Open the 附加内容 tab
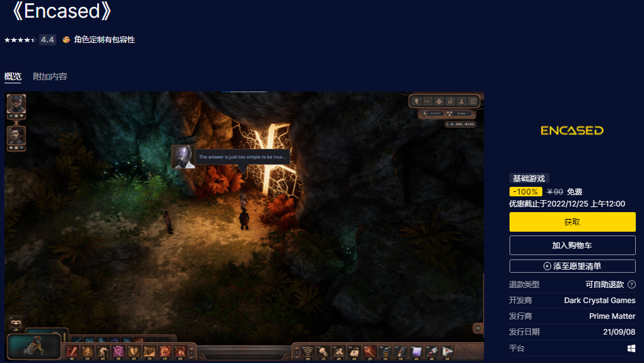Image resolution: width=644 pixels, height=363 pixels. [x=50, y=76]
